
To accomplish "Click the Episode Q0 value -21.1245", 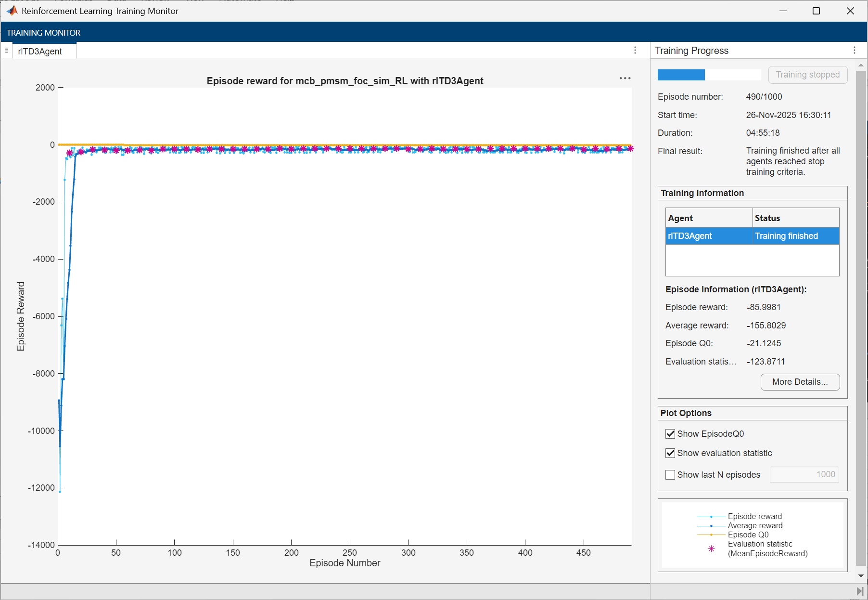I will [764, 343].
